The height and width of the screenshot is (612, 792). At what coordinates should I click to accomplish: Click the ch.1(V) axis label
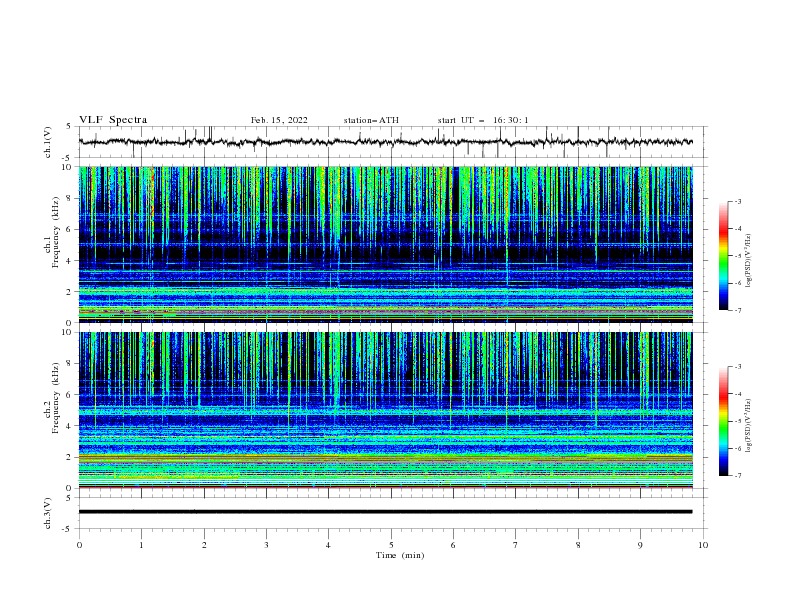[x=48, y=142]
